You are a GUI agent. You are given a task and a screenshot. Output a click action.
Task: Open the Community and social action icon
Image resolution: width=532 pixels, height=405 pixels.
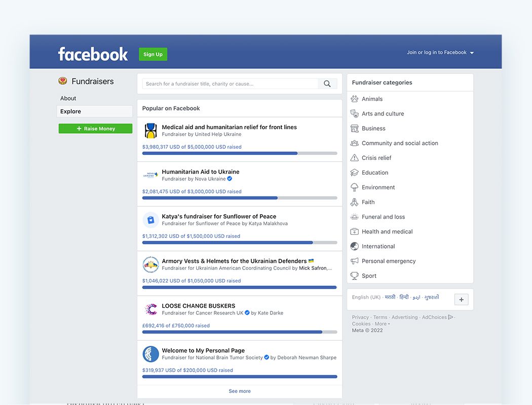pos(355,143)
